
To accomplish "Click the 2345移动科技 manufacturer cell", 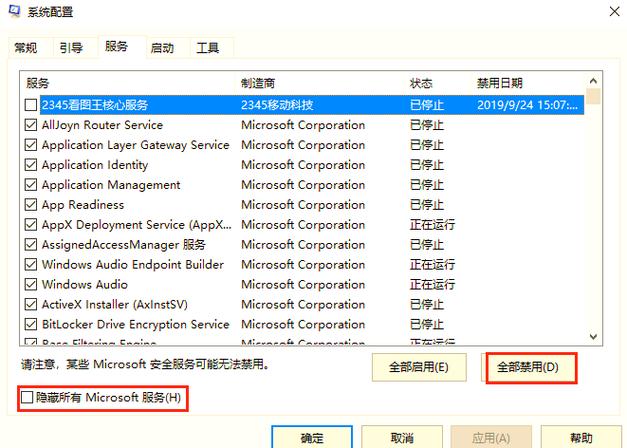I will click(x=277, y=105).
